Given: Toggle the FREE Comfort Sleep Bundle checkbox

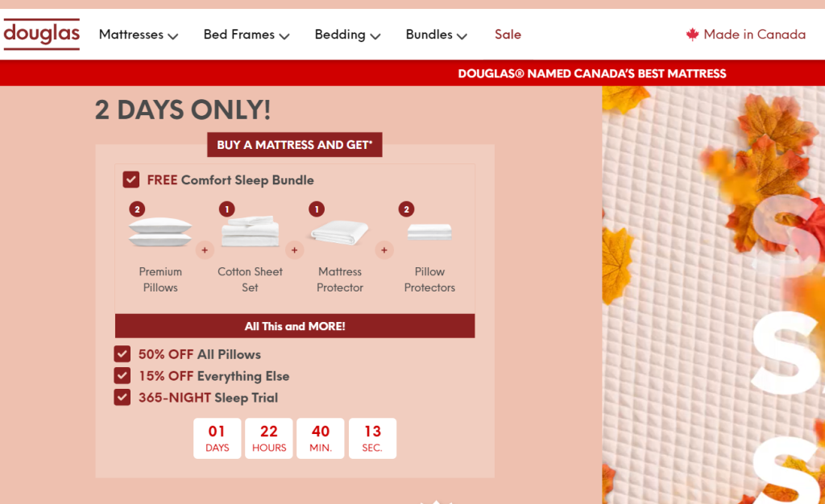Looking at the screenshot, I should pos(131,180).
